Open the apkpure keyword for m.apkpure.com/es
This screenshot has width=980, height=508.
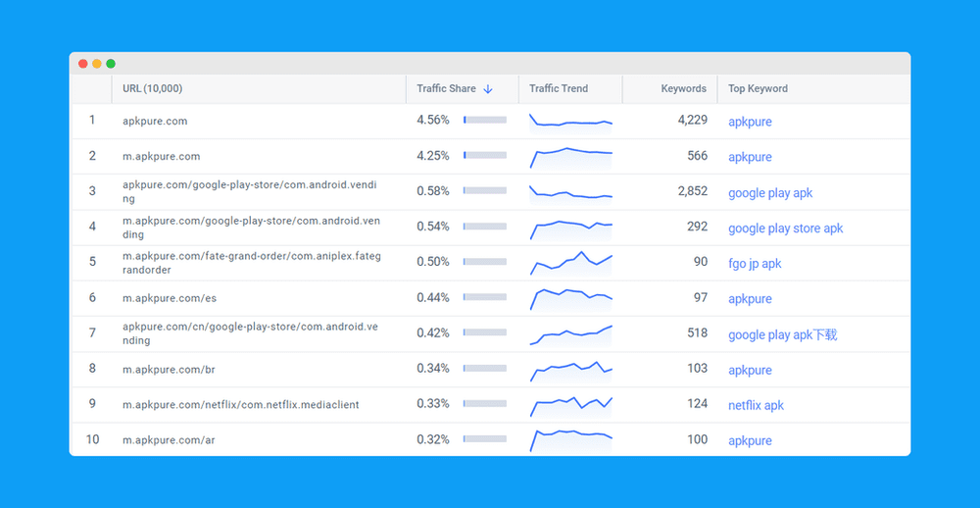(750, 298)
